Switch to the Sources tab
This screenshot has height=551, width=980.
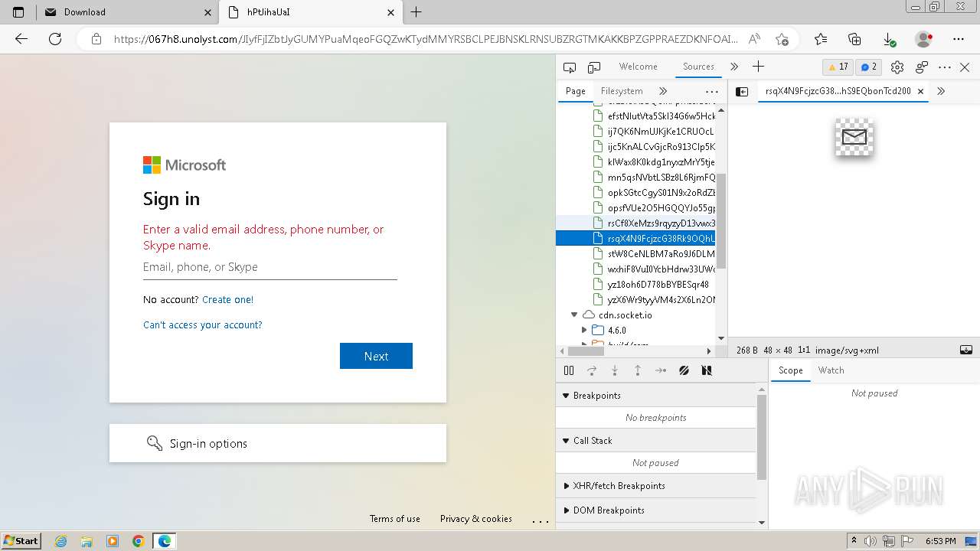[x=698, y=67]
